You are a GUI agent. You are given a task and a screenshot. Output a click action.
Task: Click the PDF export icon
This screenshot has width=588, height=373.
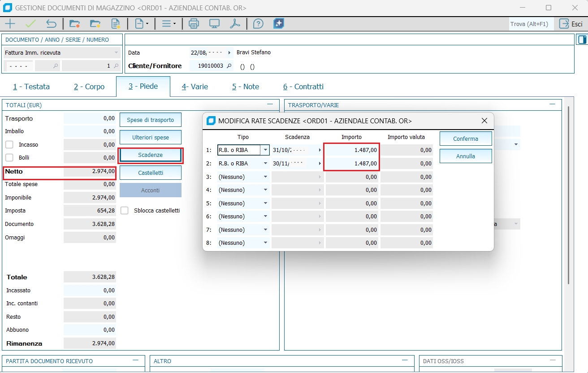[235, 24]
